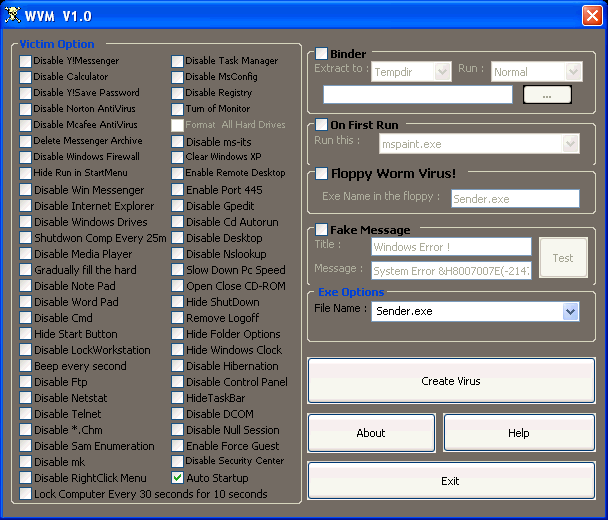
Task: Tick the Disable Calculator checkbox
Action: pos(25,77)
